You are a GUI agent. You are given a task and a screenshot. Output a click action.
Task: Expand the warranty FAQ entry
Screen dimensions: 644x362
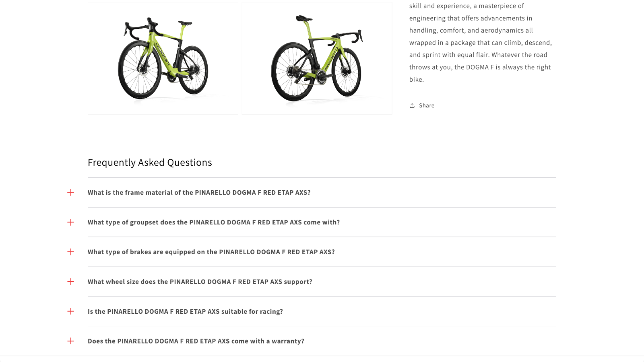click(x=196, y=341)
